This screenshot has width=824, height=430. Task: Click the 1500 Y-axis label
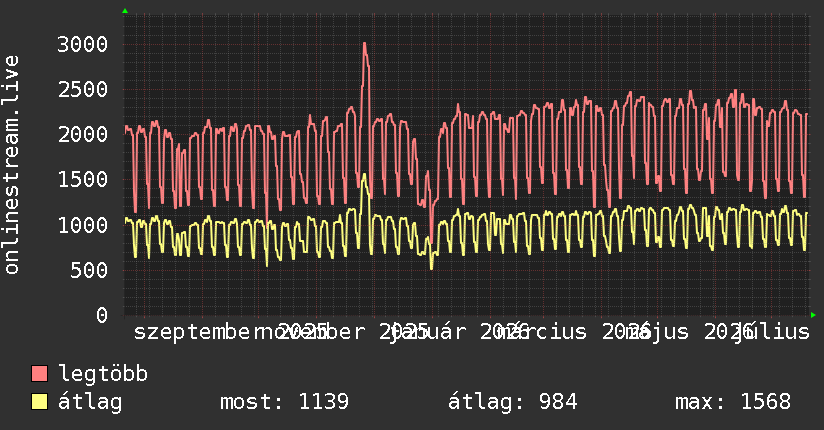coord(83,180)
